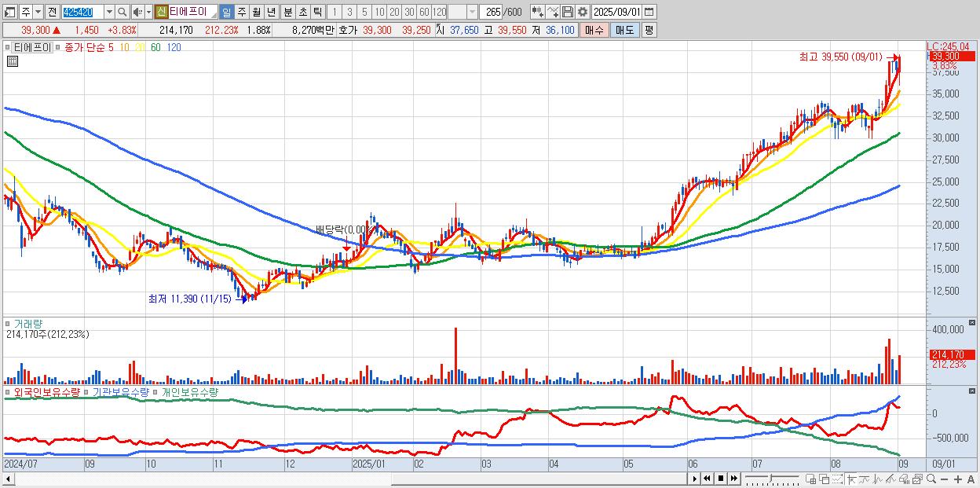Click overlapping windows icon in bottom toolbar
Viewport: 980px width, 488px height.
pyautogui.click(x=825, y=479)
